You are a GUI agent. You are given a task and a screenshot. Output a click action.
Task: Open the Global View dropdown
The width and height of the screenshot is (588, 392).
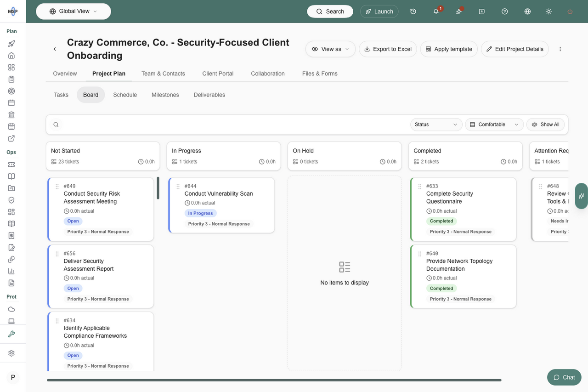click(73, 11)
